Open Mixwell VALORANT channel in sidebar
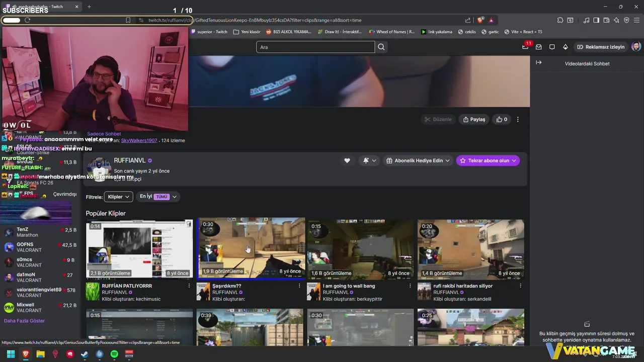Screen dimensions: 644x362 tap(40, 308)
